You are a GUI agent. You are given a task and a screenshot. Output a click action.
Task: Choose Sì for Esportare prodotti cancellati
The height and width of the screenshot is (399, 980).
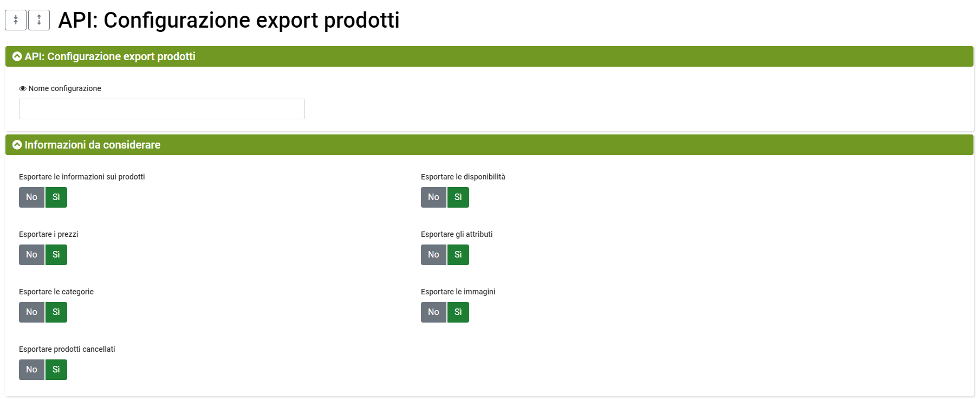[x=56, y=370]
